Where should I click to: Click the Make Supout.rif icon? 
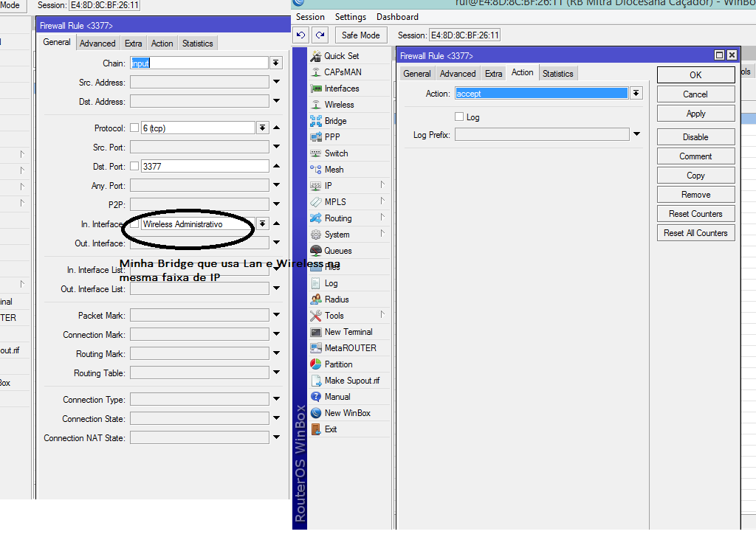pos(316,381)
